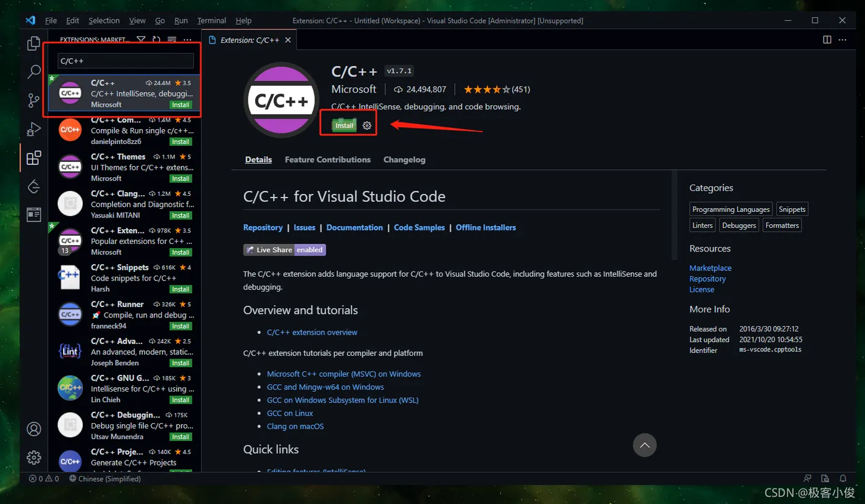Screen dimensions: 865x504
Task: Open the Selection menu
Action: [104, 20]
